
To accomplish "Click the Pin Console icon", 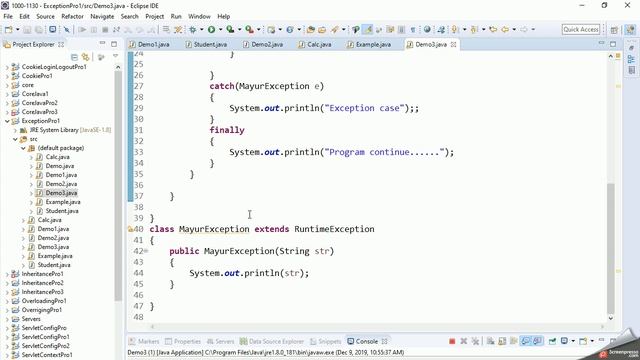I will [x=552, y=341].
